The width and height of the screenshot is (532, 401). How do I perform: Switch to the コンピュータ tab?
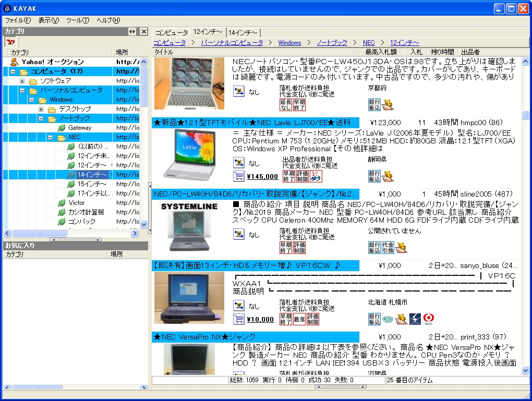[172, 32]
